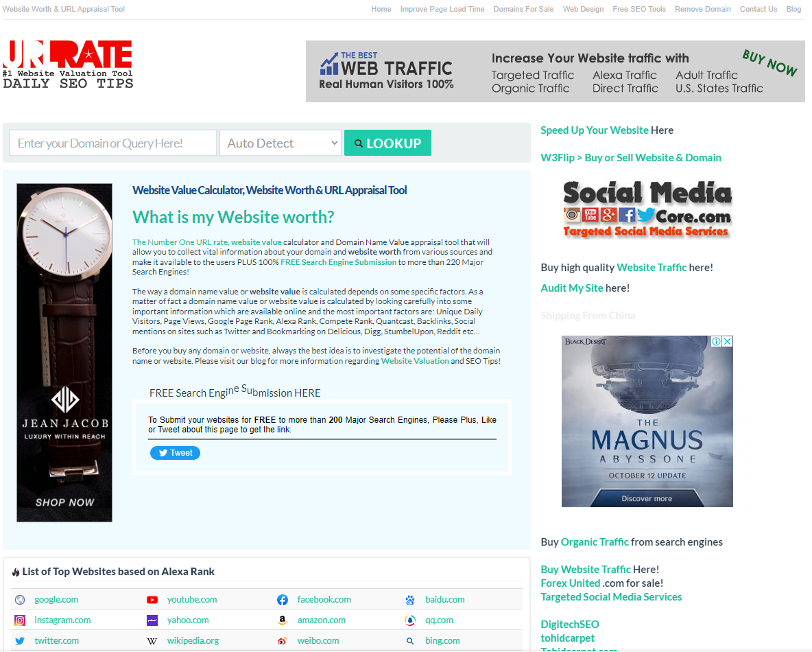Open the Auto Detect dropdown

pos(280,143)
